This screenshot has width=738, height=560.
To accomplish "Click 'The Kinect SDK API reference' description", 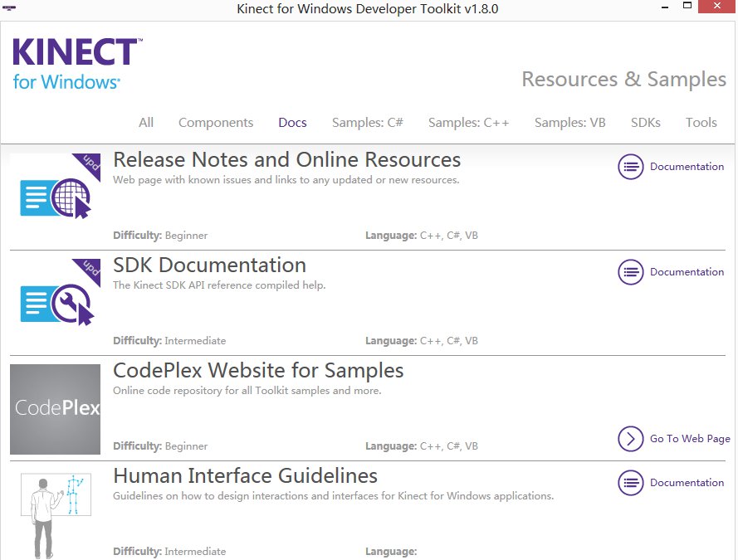I will (x=219, y=285).
